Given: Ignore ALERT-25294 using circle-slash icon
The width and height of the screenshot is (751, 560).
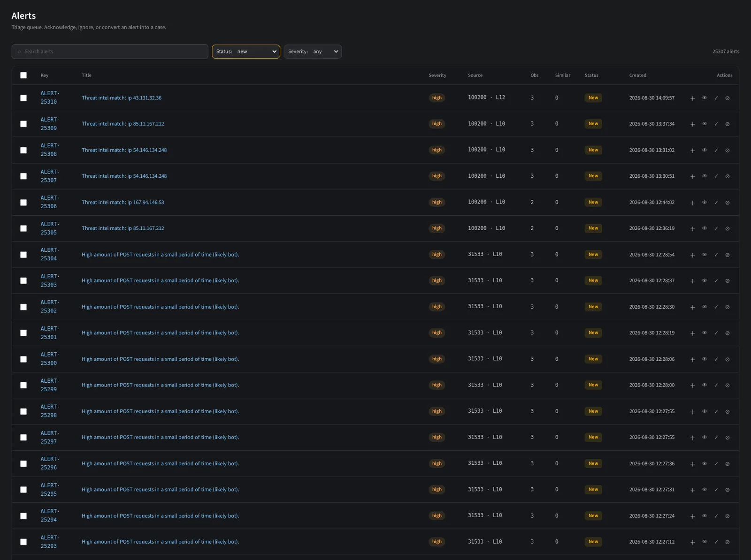Looking at the screenshot, I should pyautogui.click(x=728, y=516).
